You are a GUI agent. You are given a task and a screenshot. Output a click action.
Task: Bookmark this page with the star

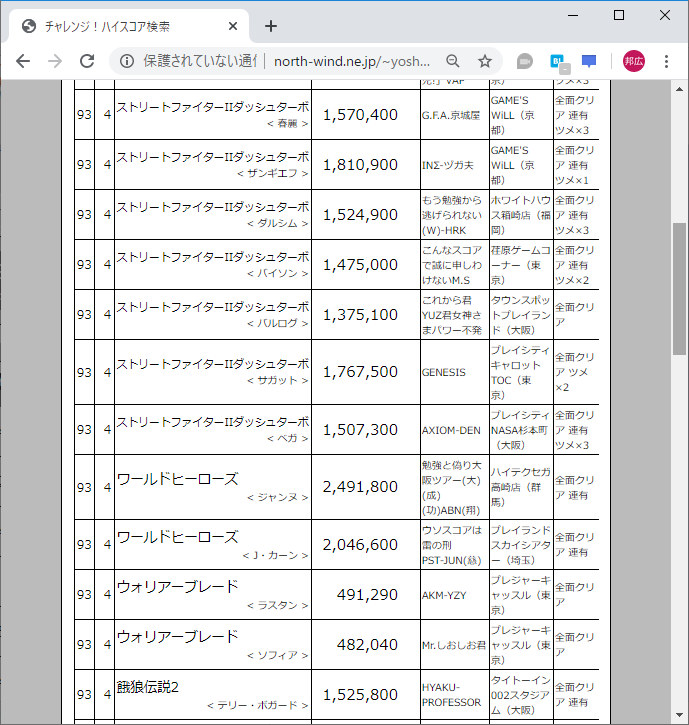(x=485, y=61)
